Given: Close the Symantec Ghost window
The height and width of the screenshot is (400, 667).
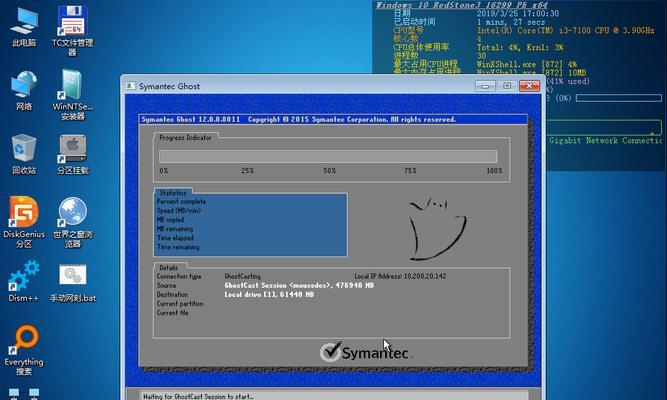Looking at the screenshot, I should pyautogui.click(x=529, y=86).
